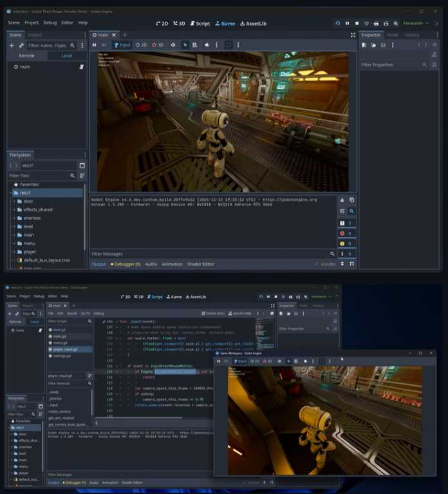Open the History tab in top window
Viewport: 448px width, 494px height.
412,35
